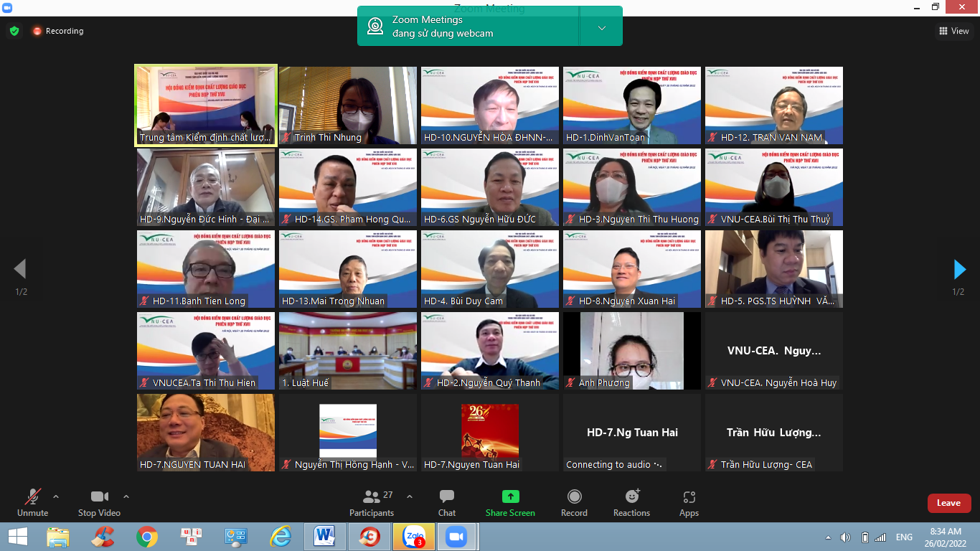Expand participants options caret beside the count
The image size is (980, 551).
tap(410, 496)
